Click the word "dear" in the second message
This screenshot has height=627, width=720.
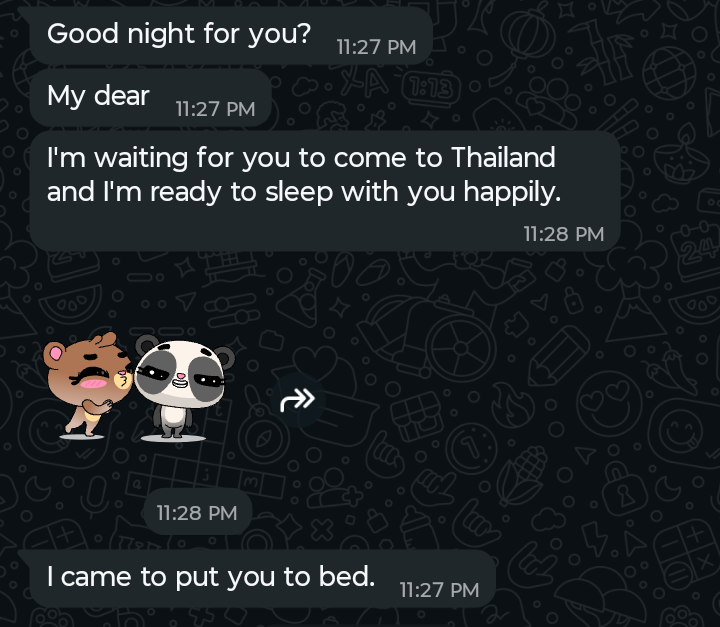pos(122,96)
